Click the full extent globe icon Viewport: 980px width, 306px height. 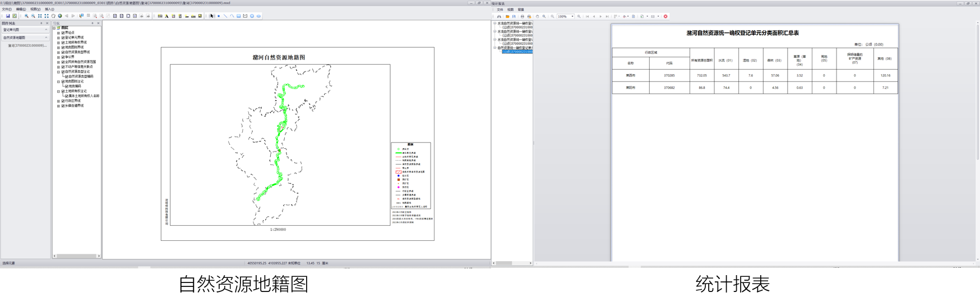(60, 16)
